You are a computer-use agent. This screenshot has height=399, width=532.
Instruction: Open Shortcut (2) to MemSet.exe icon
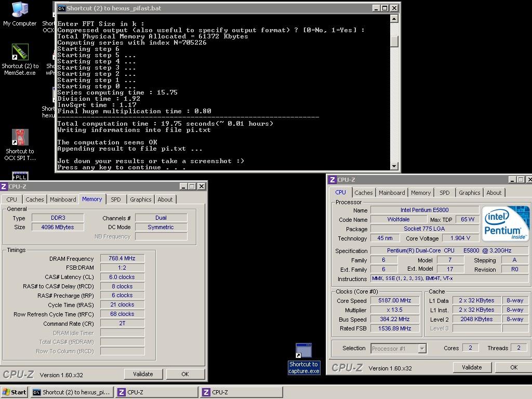(20, 60)
